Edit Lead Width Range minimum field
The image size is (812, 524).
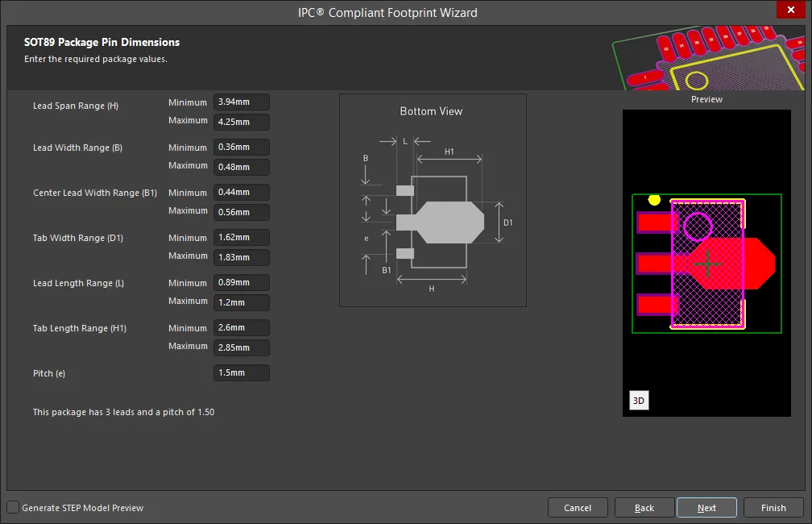pyautogui.click(x=242, y=147)
